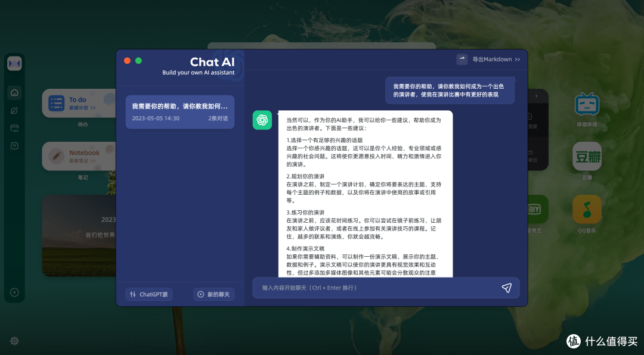Click the export arrow icon beside 导出Markdown
The height and width of the screenshot is (355, 644).
tap(463, 59)
